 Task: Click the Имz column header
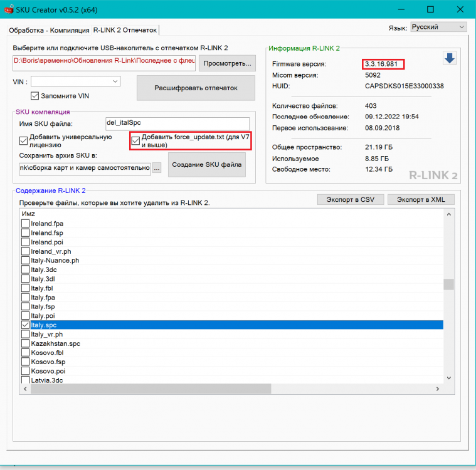(x=28, y=214)
